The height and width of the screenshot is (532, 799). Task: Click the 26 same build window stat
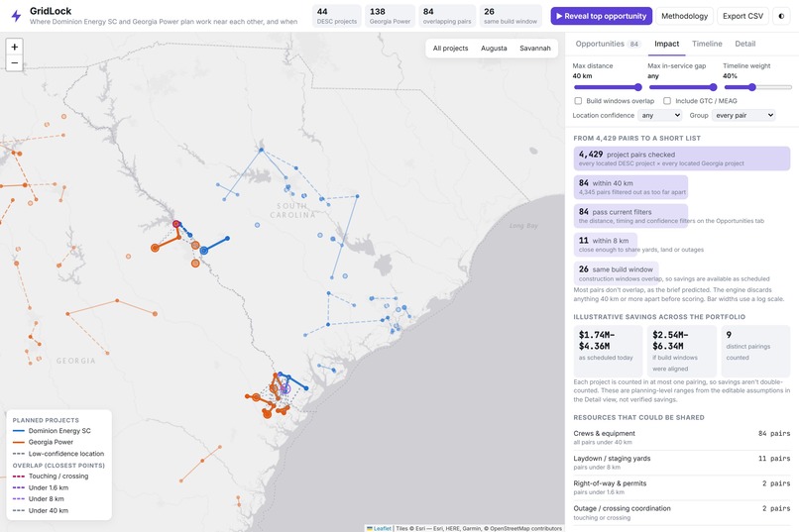coord(511,16)
